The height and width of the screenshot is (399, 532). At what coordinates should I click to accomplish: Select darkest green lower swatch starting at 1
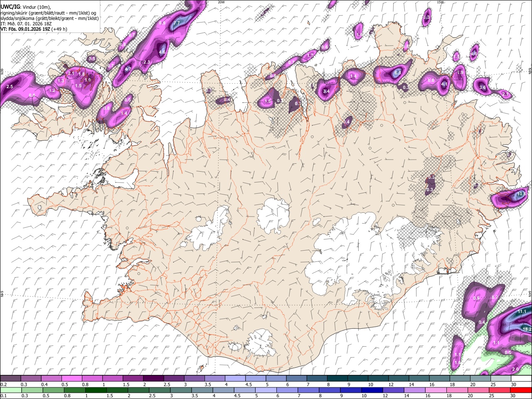[96, 390]
